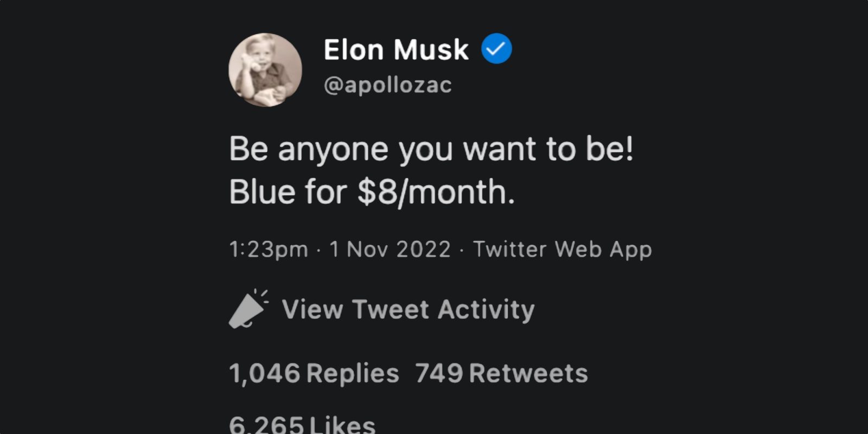The width and height of the screenshot is (868, 434).
Task: Open the Twitter Web App source link
Action: tap(562, 250)
